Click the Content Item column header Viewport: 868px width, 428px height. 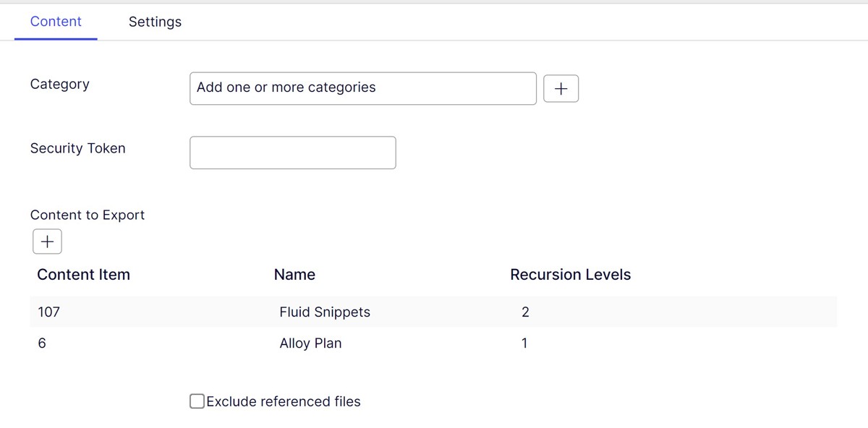point(83,274)
